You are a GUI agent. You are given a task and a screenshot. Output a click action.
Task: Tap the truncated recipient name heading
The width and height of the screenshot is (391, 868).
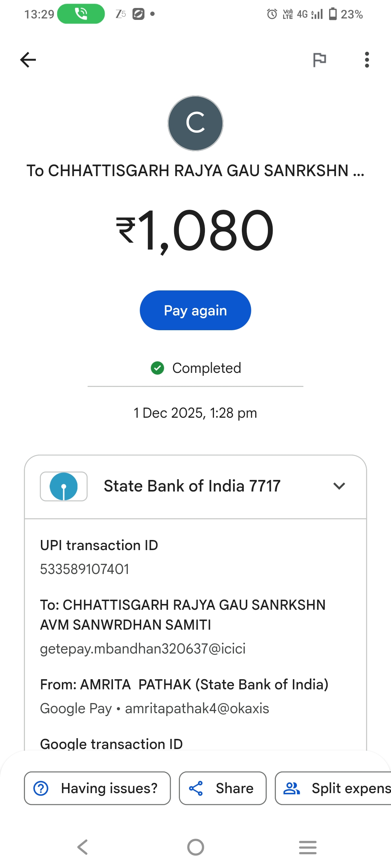tap(195, 171)
